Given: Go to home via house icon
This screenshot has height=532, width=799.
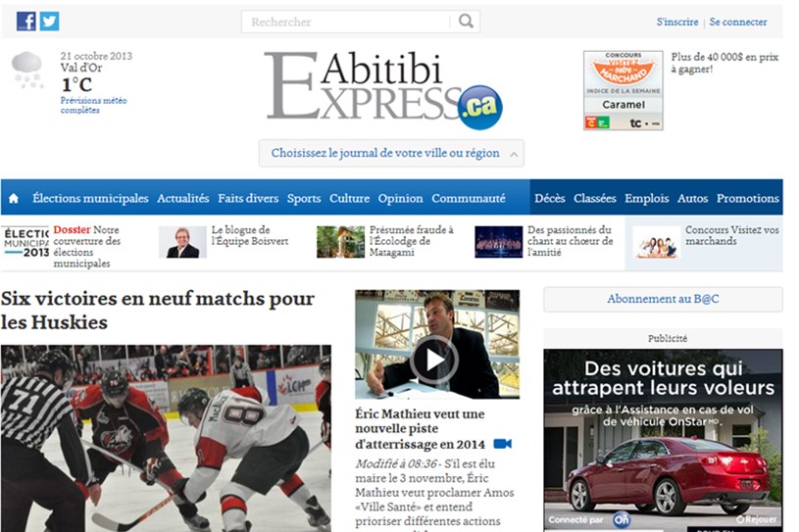Looking at the screenshot, I should 14,198.
